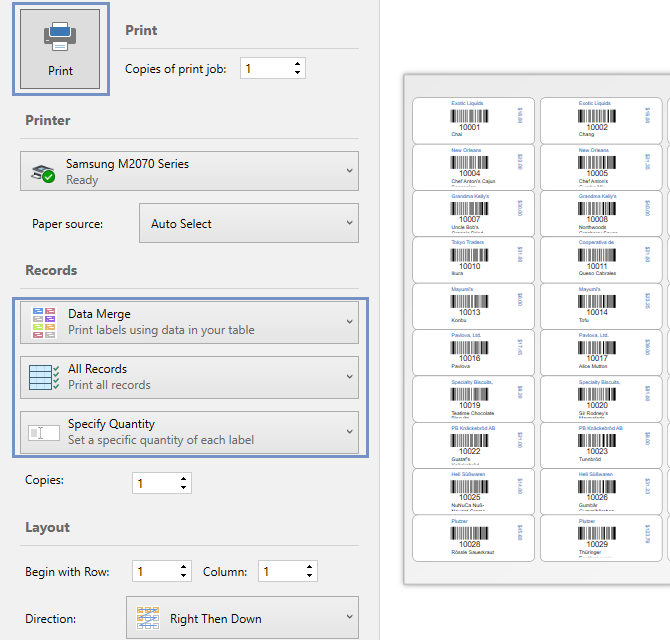The width and height of the screenshot is (670, 640).
Task: Click the All Records table checklist icon
Action: click(x=44, y=377)
